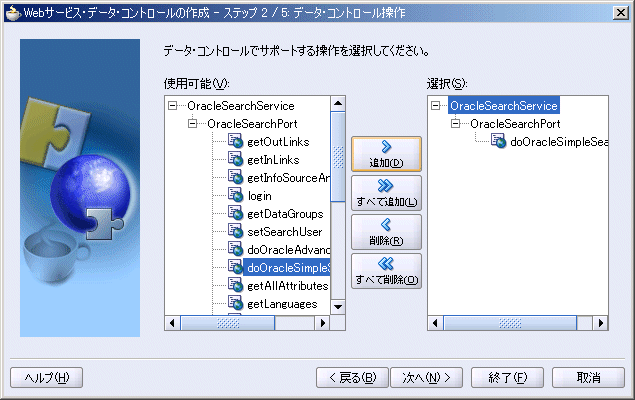Click the vertical scrollbar thumb in the available list
This screenshot has width=635, height=400.
point(338,157)
